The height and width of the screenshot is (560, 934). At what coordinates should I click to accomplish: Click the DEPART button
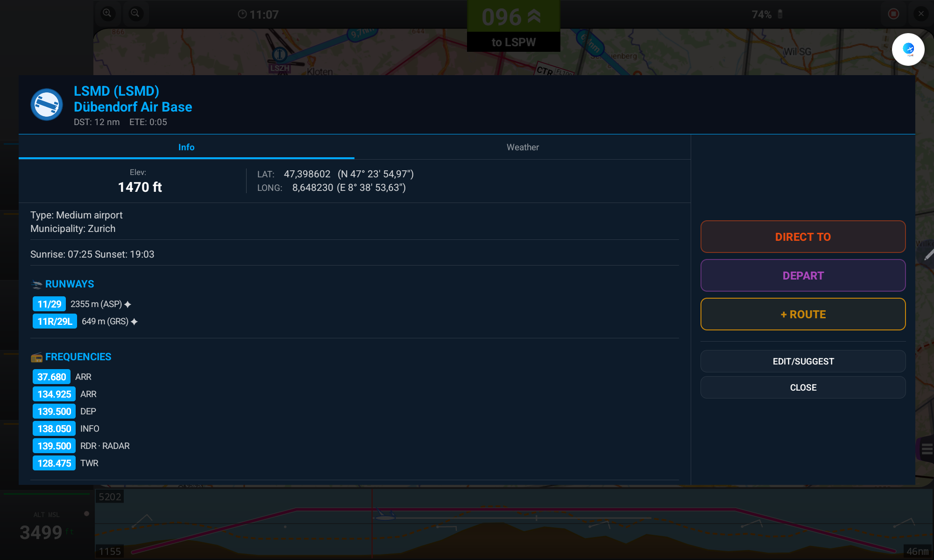click(803, 275)
